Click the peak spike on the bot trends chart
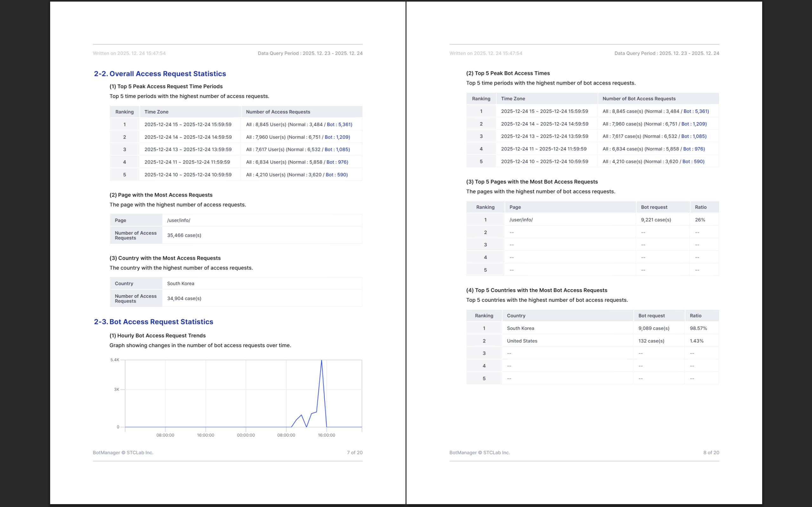This screenshot has height=507, width=812. 321,361
